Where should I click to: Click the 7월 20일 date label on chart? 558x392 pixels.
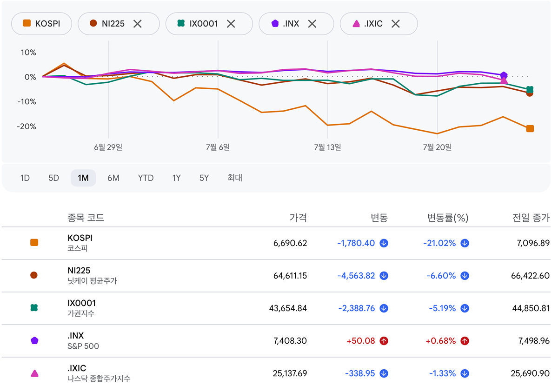(x=438, y=147)
